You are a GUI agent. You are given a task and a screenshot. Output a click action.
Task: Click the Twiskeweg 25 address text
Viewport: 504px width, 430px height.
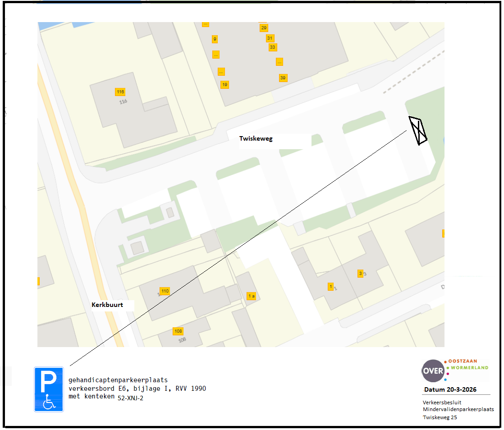(x=440, y=417)
